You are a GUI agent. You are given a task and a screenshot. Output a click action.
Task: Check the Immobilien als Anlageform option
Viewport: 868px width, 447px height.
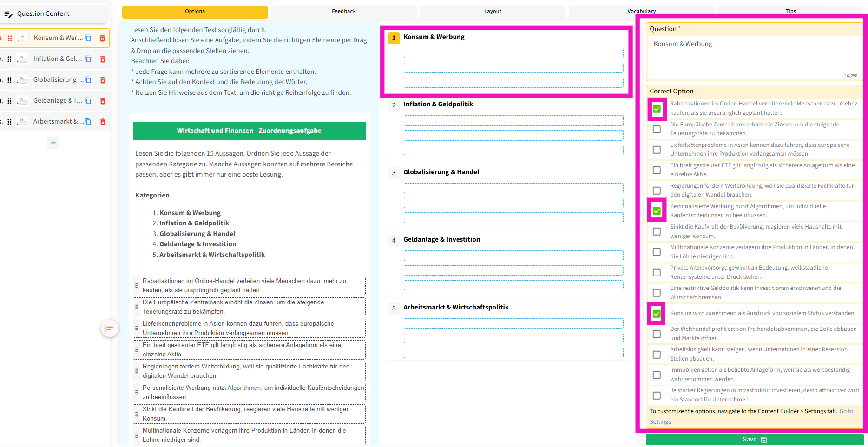(x=657, y=375)
